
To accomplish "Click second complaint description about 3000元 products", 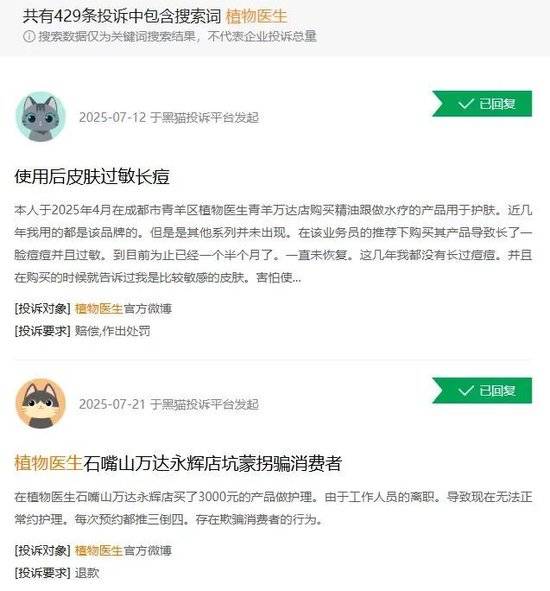I will pyautogui.click(x=273, y=508).
